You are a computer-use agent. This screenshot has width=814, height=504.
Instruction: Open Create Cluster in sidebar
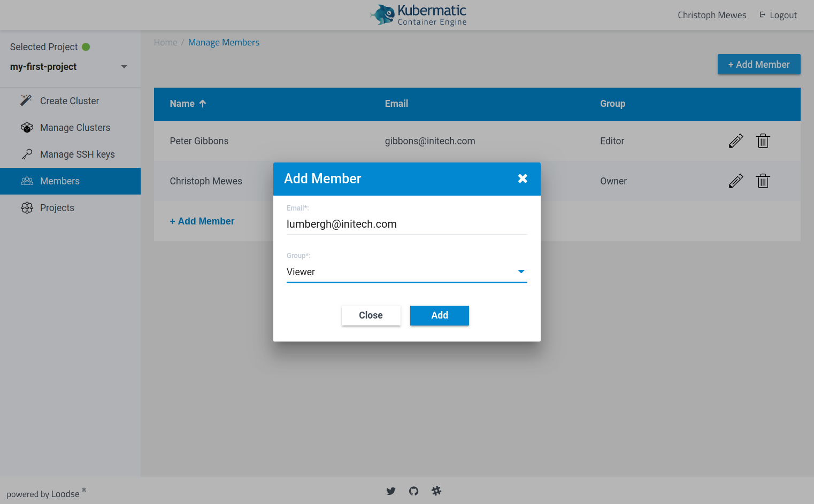tap(70, 101)
